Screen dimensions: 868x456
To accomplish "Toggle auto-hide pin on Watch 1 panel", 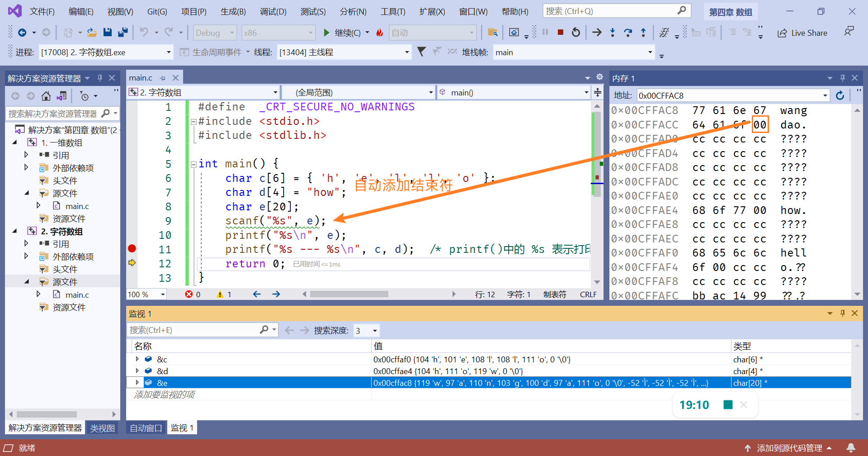I will [842, 313].
